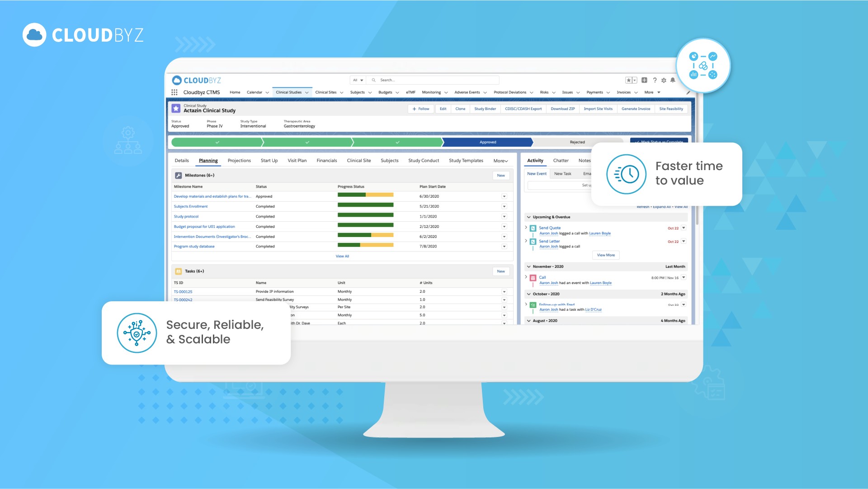The image size is (868, 489).
Task: Click the Faster time to value clock icon
Action: 626,174
